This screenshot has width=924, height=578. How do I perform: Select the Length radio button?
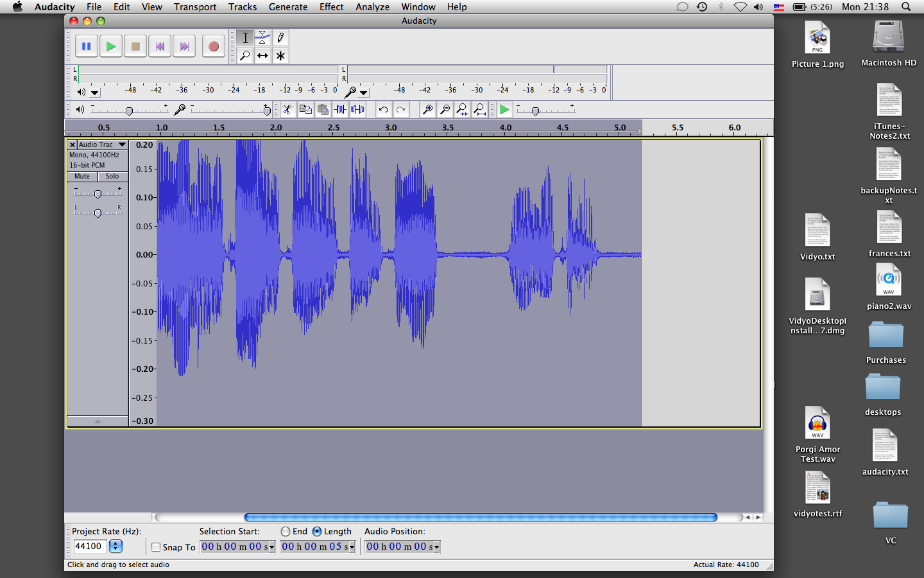(x=317, y=532)
